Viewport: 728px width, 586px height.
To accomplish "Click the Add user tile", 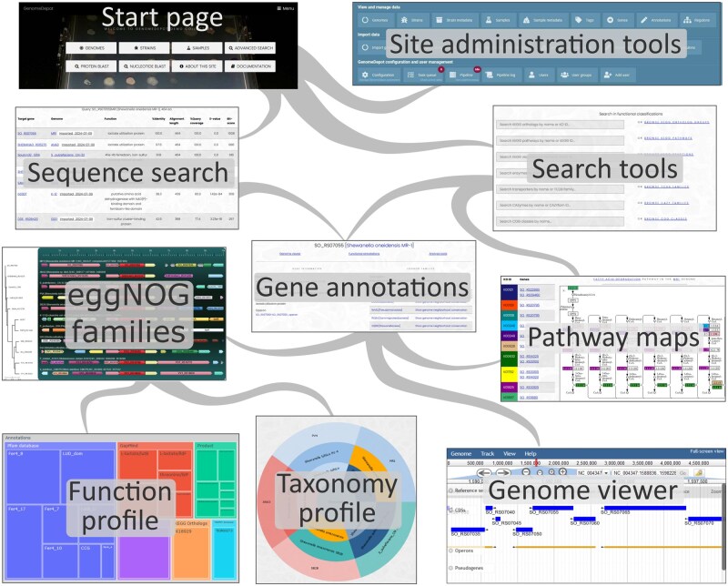I will coord(617,75).
